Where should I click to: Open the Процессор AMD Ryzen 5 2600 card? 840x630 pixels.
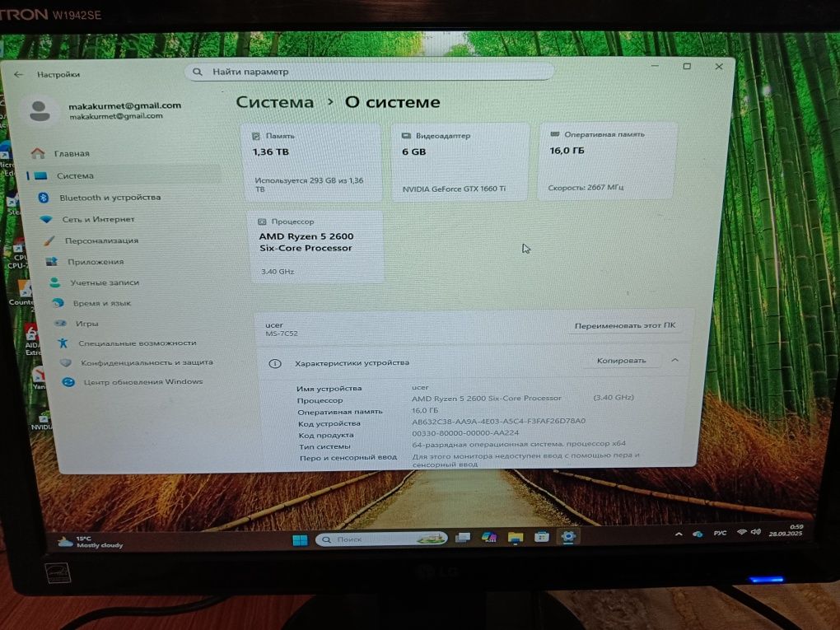point(317,247)
